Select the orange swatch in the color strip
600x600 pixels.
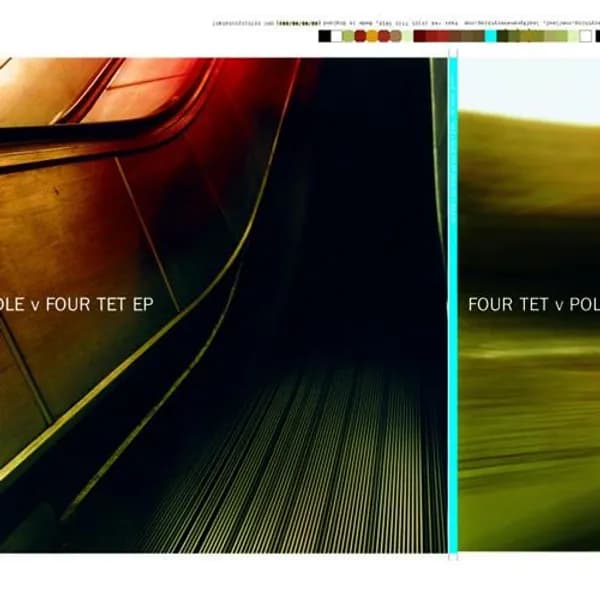(x=372, y=36)
